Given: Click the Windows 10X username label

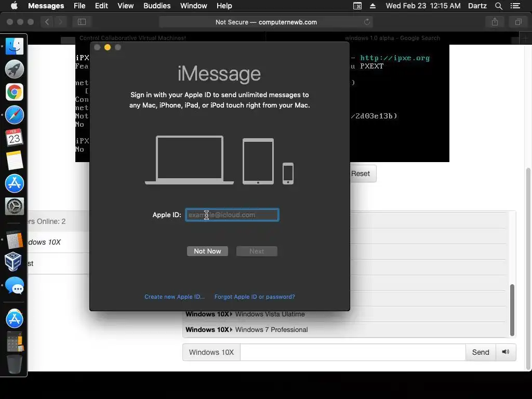Looking at the screenshot, I should pos(211,352).
